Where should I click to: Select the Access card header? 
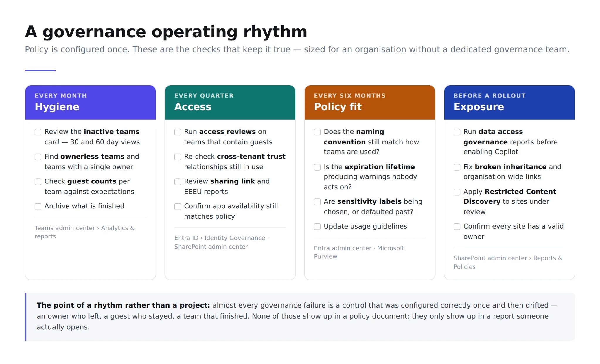[x=230, y=102]
